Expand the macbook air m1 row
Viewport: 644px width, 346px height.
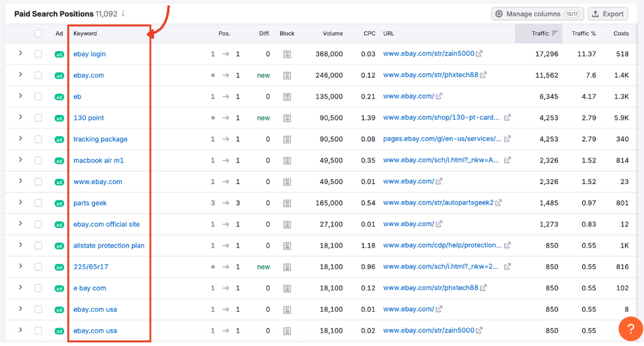click(x=20, y=160)
